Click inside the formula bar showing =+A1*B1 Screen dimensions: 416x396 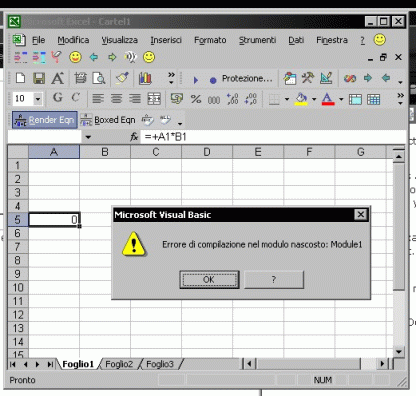point(273,137)
